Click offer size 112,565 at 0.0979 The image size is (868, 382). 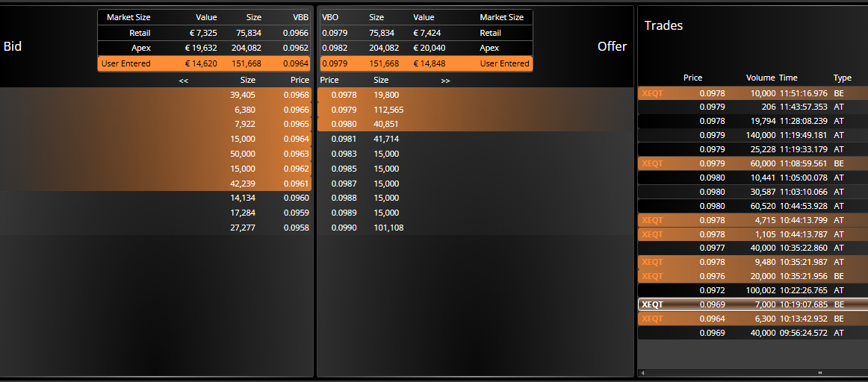388,110
